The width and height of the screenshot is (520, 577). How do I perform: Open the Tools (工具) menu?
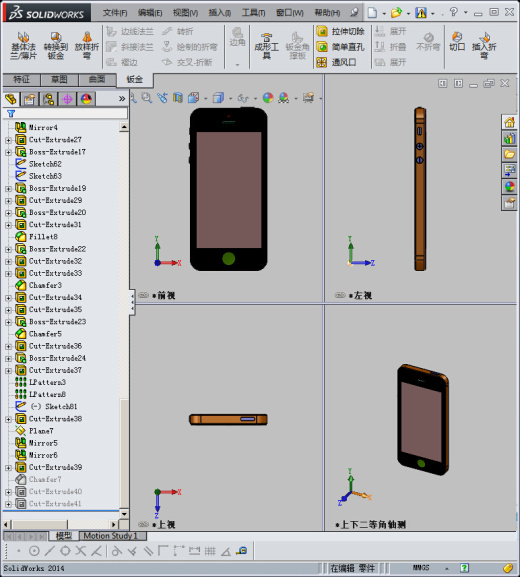point(254,13)
